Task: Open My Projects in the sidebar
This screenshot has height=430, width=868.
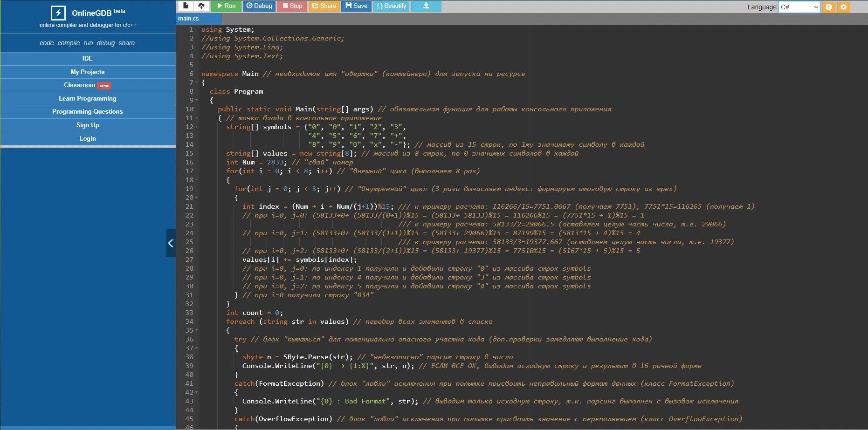Action: coord(88,72)
